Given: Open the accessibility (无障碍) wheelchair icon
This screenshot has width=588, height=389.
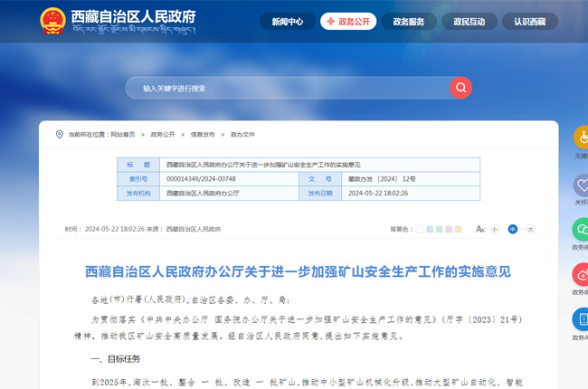Looking at the screenshot, I should click(582, 138).
